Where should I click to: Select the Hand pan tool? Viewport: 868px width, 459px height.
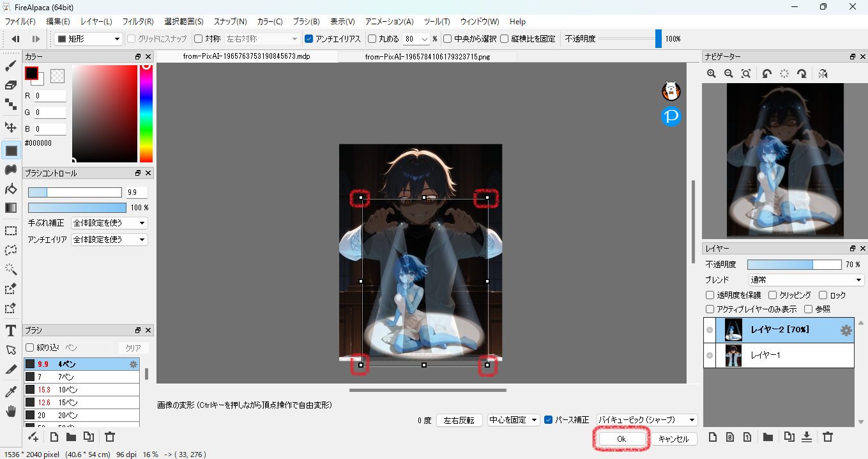pos(11,411)
